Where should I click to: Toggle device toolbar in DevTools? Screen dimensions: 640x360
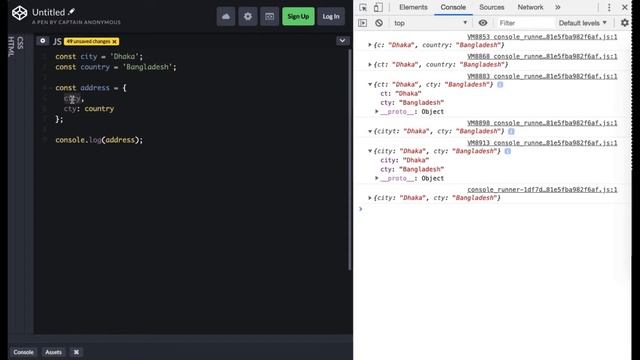coord(378,7)
